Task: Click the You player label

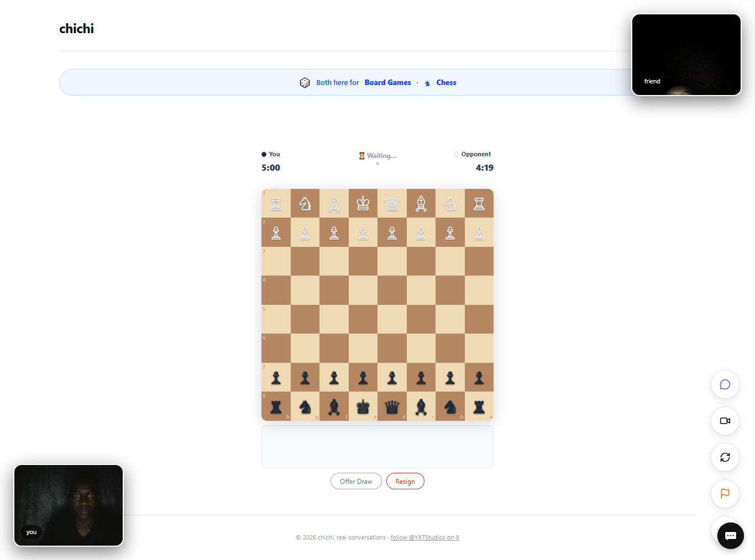Action: [x=274, y=154]
